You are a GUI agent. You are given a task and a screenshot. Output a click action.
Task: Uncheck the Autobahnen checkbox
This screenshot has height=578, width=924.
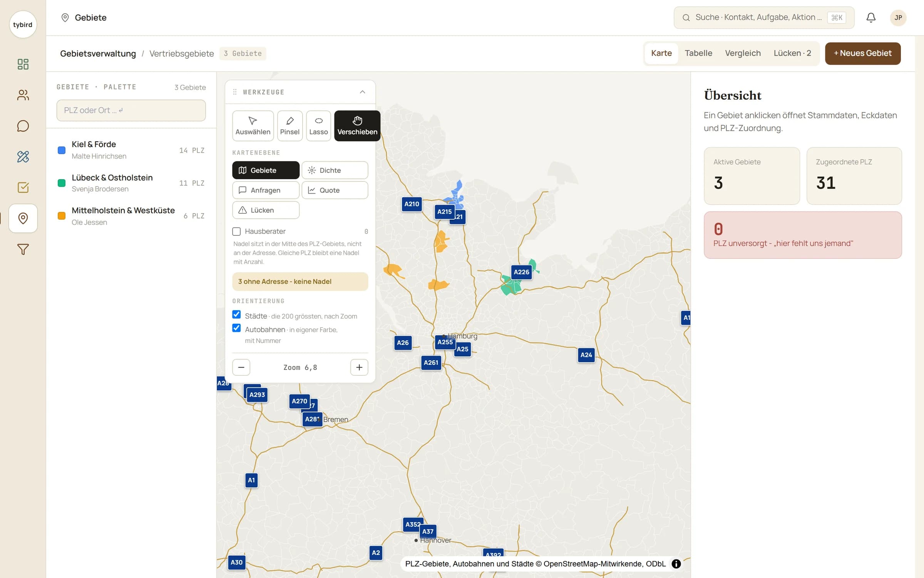(236, 328)
